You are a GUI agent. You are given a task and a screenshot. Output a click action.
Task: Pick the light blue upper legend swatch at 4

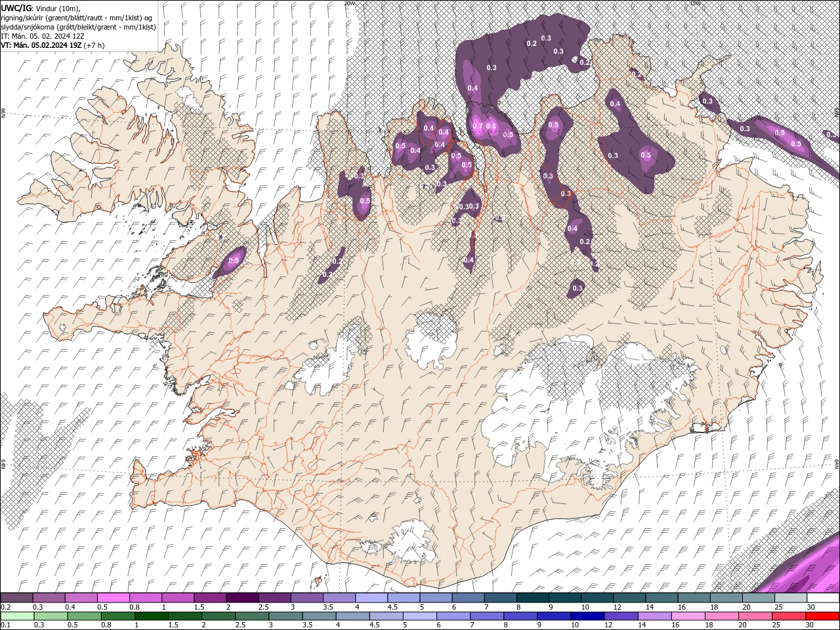click(x=371, y=598)
